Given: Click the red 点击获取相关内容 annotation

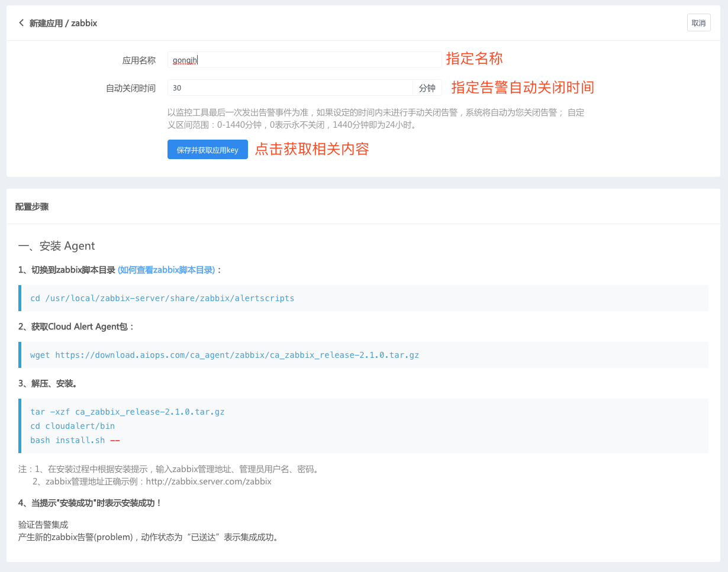Looking at the screenshot, I should (312, 149).
